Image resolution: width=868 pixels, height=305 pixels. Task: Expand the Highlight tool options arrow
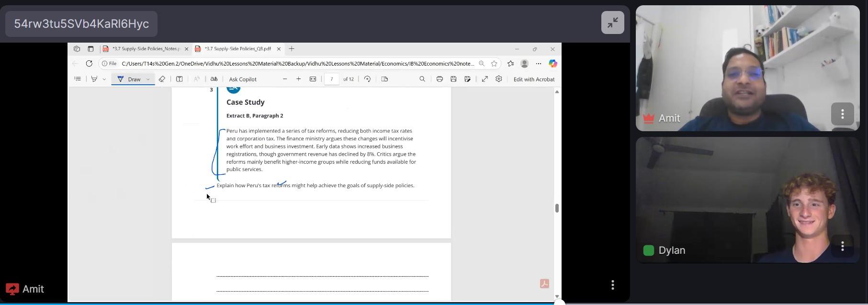coord(104,79)
